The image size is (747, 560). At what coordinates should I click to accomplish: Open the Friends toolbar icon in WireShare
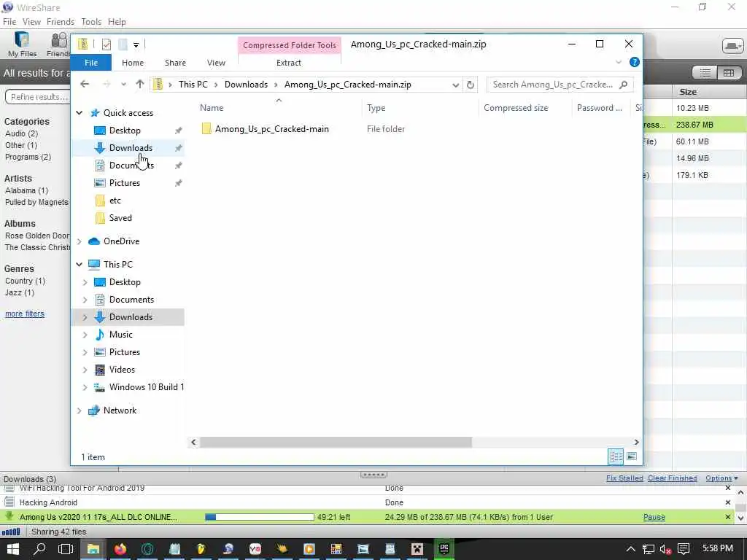59,44
